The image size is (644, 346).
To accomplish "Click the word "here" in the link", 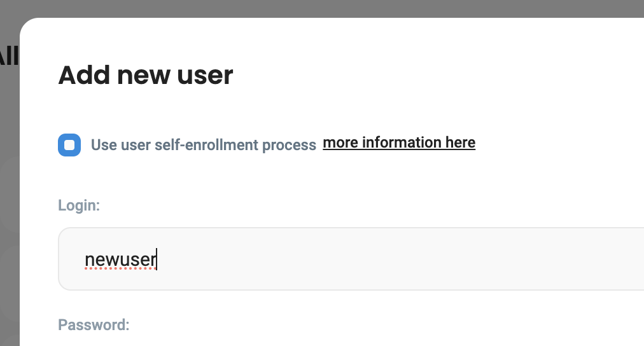I will (460, 142).
